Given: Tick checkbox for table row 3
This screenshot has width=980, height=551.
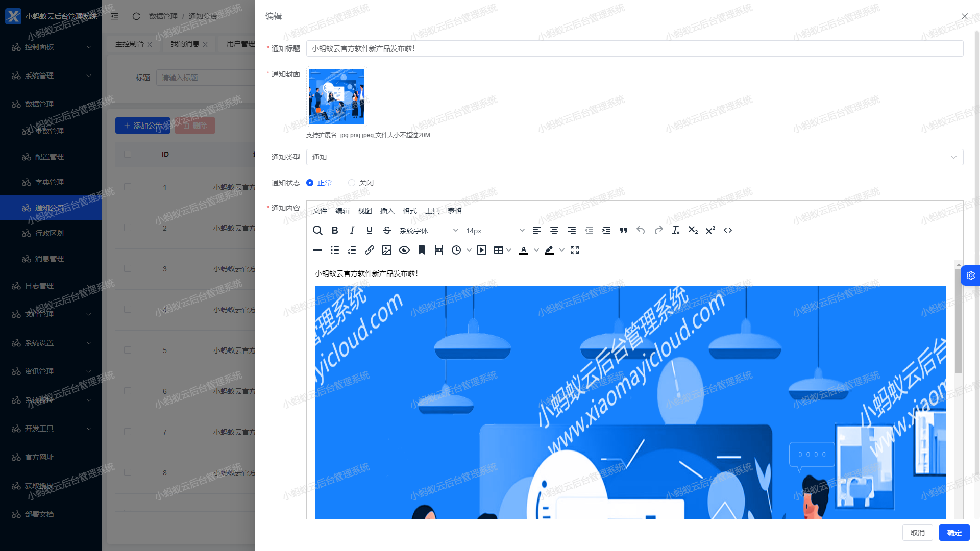Looking at the screenshot, I should (x=128, y=269).
